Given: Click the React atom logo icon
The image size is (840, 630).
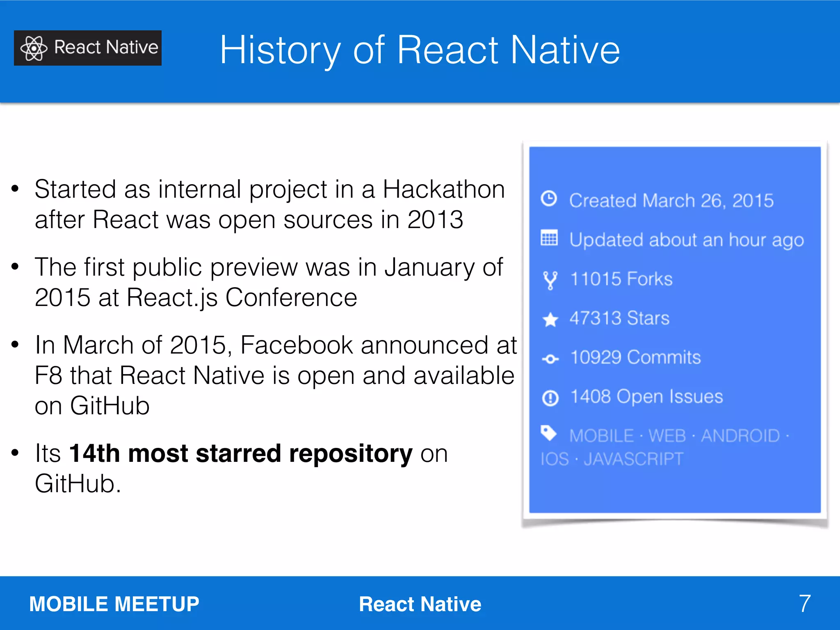Looking at the screenshot, I should (34, 48).
